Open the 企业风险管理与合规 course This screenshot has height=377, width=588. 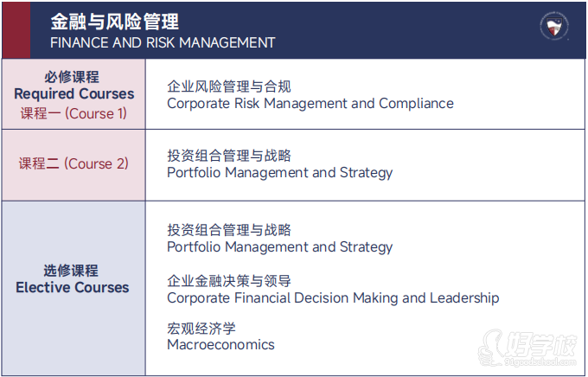[229, 86]
